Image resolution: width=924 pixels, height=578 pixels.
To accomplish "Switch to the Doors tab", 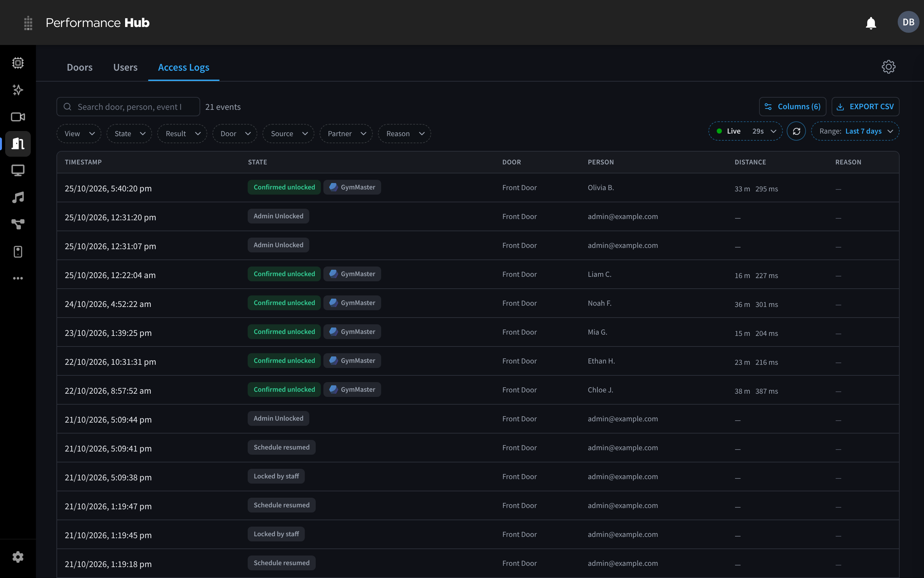I will click(80, 67).
